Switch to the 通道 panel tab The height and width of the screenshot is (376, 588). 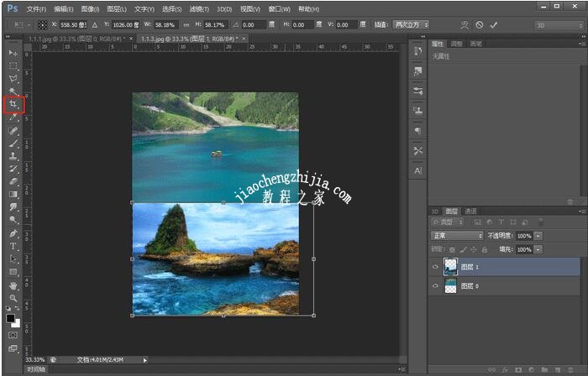470,211
